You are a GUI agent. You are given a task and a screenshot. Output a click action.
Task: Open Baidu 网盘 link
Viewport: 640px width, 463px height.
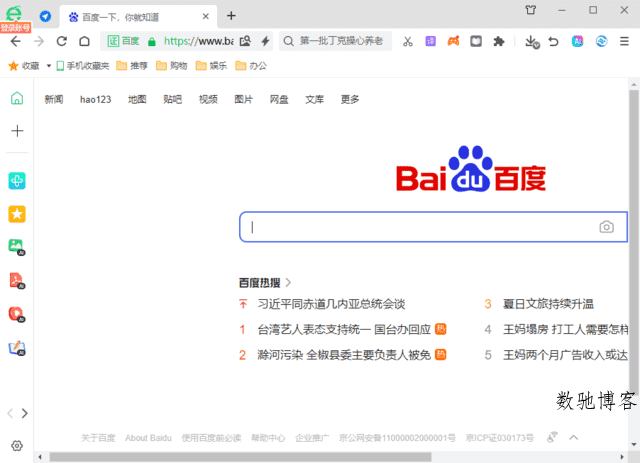point(279,99)
